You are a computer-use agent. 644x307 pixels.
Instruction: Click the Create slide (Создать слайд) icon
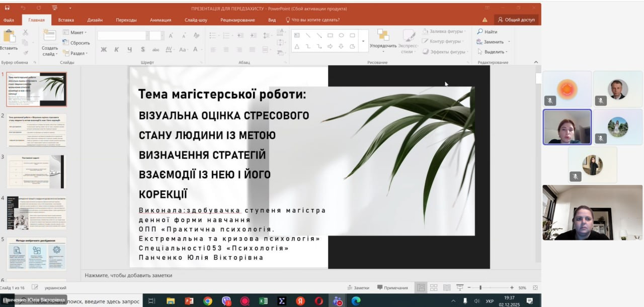[50, 36]
